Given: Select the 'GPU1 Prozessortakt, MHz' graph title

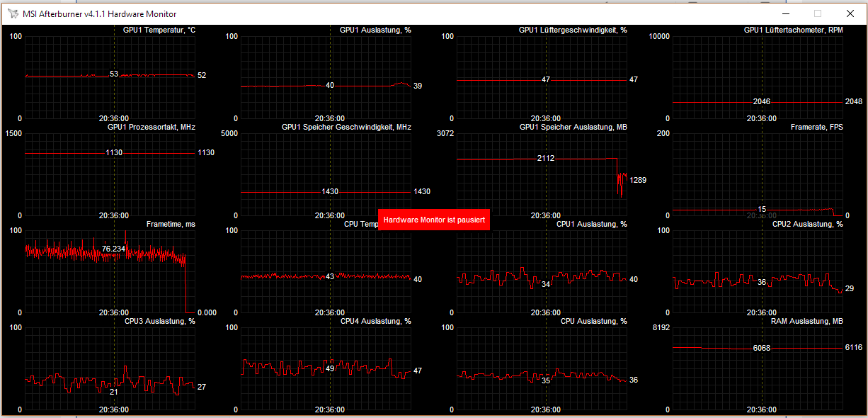Looking at the screenshot, I should click(x=152, y=127).
